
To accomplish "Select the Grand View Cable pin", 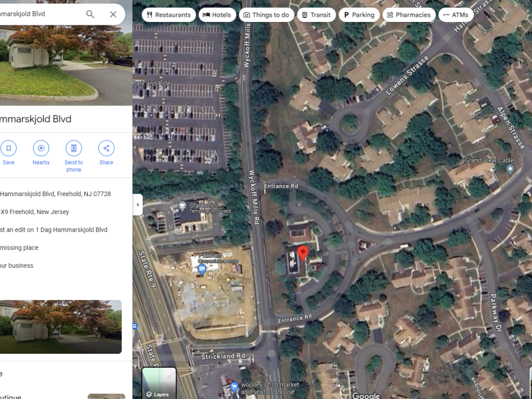I will 510,170.
